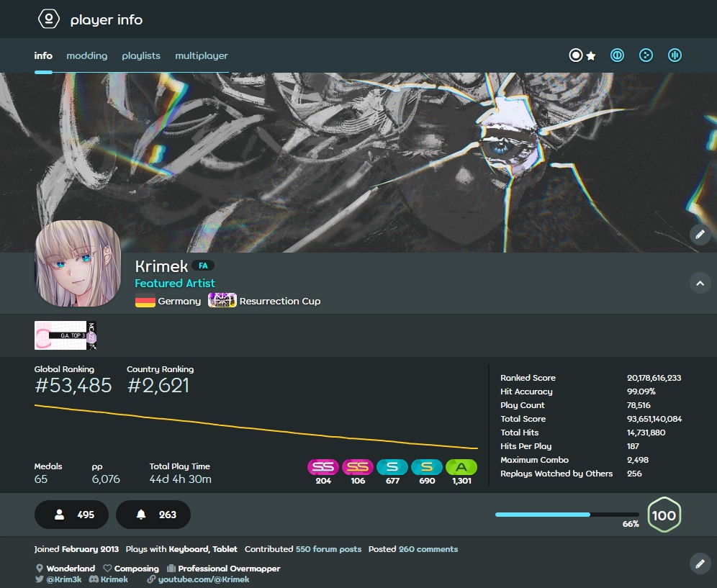Open the multiplayer tab
The width and height of the screenshot is (717, 588).
tap(201, 55)
